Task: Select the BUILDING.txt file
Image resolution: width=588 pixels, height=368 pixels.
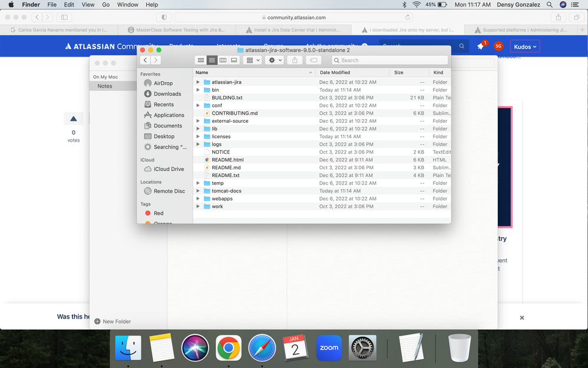Action: [x=322, y=98]
